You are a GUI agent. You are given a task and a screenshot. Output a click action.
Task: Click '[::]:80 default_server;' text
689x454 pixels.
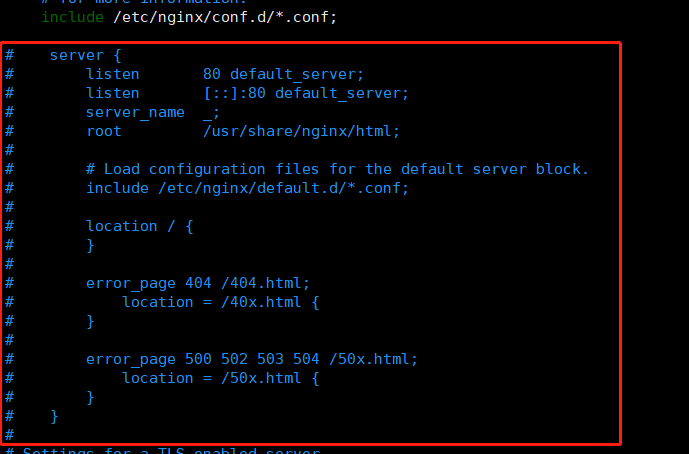coord(306,93)
